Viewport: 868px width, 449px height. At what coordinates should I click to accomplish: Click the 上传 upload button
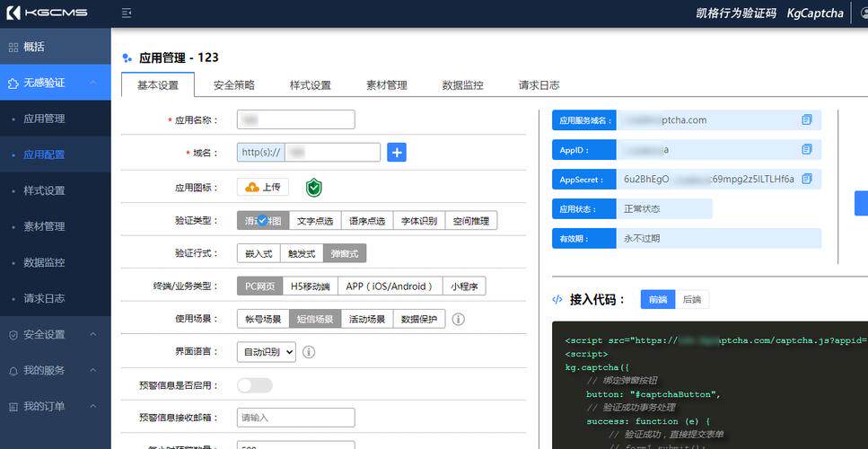[262, 187]
